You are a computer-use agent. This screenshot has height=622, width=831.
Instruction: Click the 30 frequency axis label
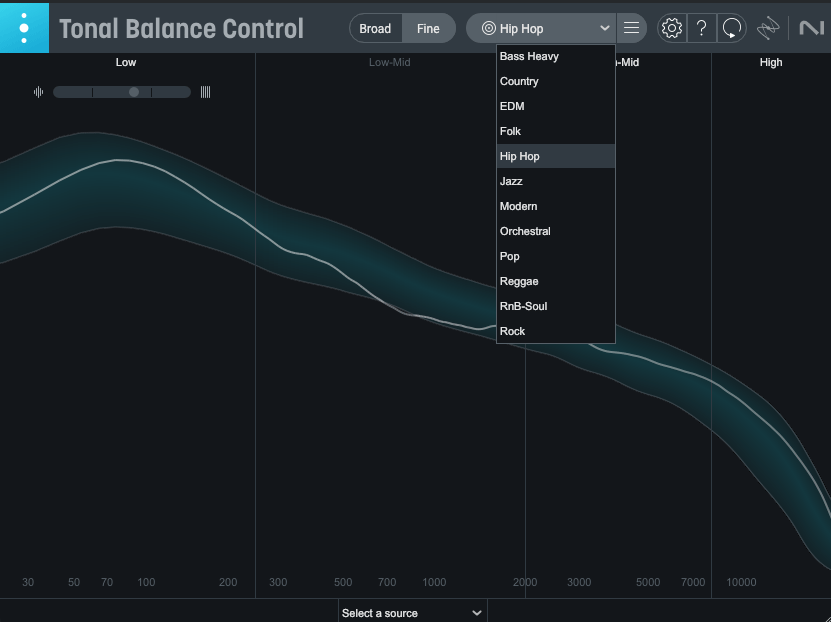click(x=28, y=582)
